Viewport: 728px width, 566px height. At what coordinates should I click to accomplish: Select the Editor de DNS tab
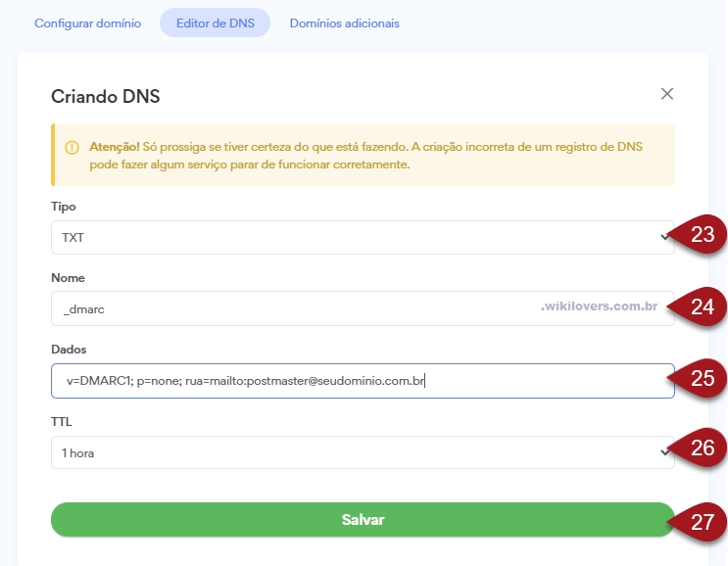[x=215, y=23]
